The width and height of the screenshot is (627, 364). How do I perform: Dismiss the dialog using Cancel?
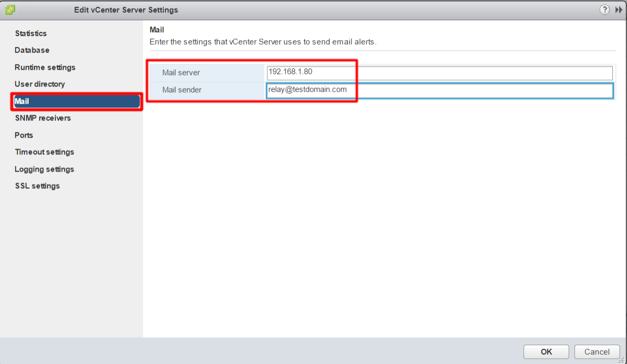pos(597,351)
